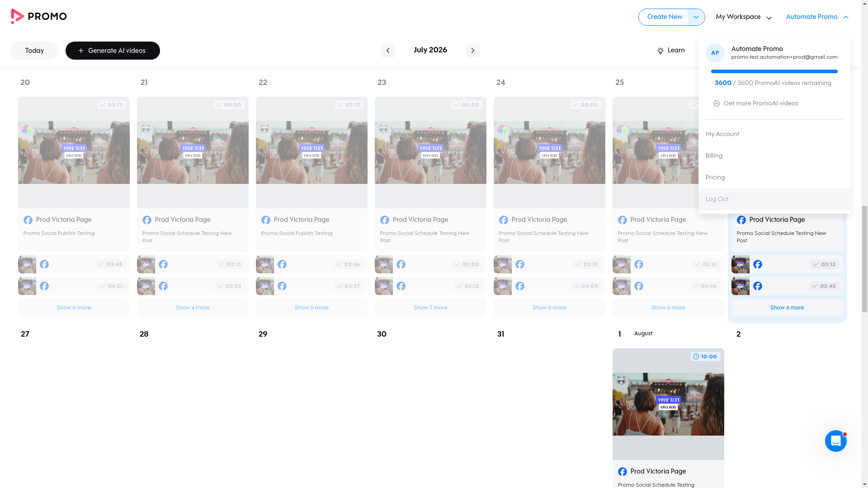Screen dimensions: 868x488
Task: Click Facebook icon on July 24 card
Action: pyautogui.click(x=504, y=220)
